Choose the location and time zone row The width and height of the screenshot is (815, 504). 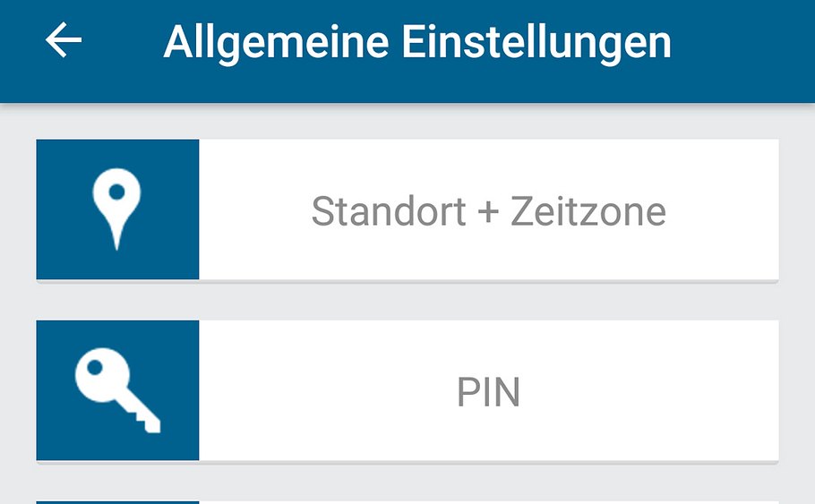[x=407, y=209]
